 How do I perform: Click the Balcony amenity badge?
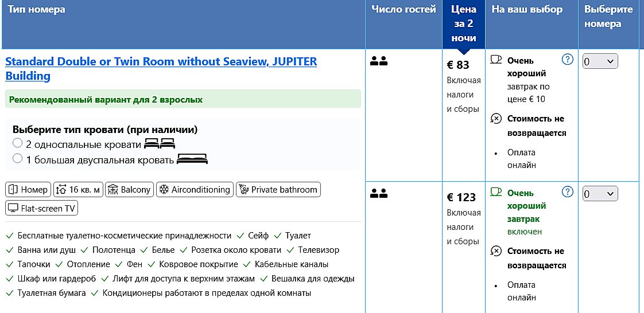pos(129,190)
